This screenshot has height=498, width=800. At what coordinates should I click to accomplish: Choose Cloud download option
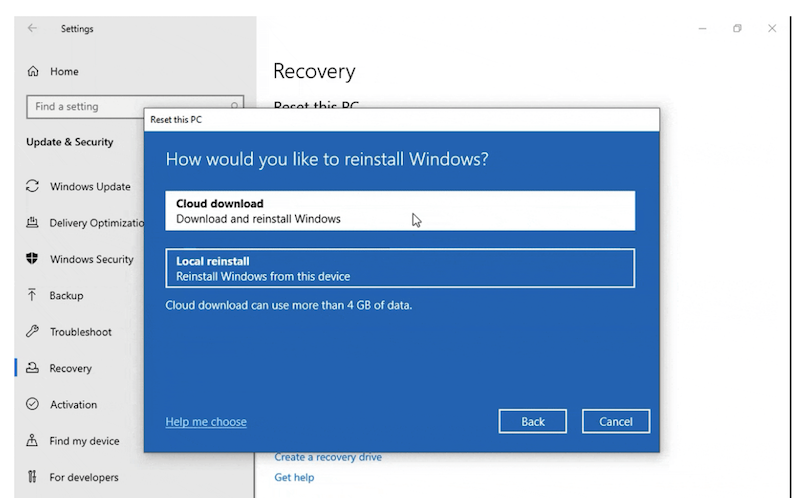click(400, 211)
